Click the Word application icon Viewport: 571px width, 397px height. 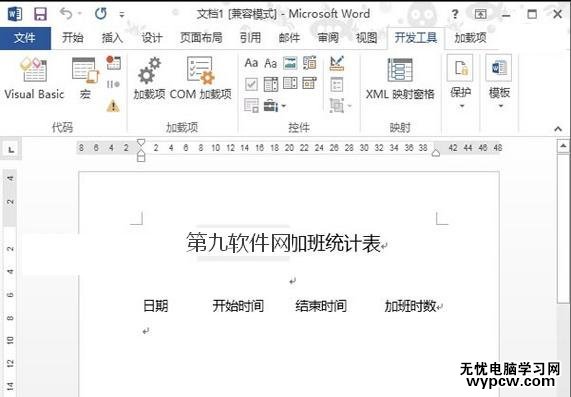[x=15, y=14]
